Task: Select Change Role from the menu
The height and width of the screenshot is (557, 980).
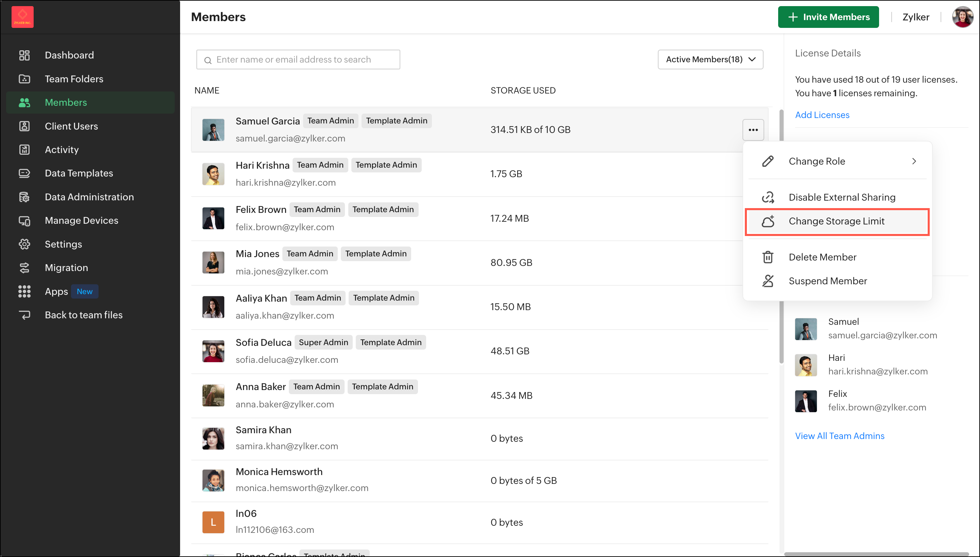Action: (x=837, y=161)
